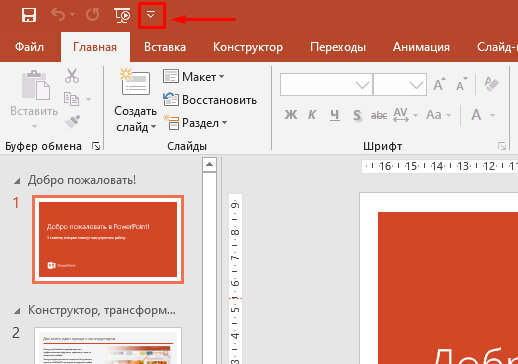
Task: Click Decrease Font Size icon
Action: 462,84
